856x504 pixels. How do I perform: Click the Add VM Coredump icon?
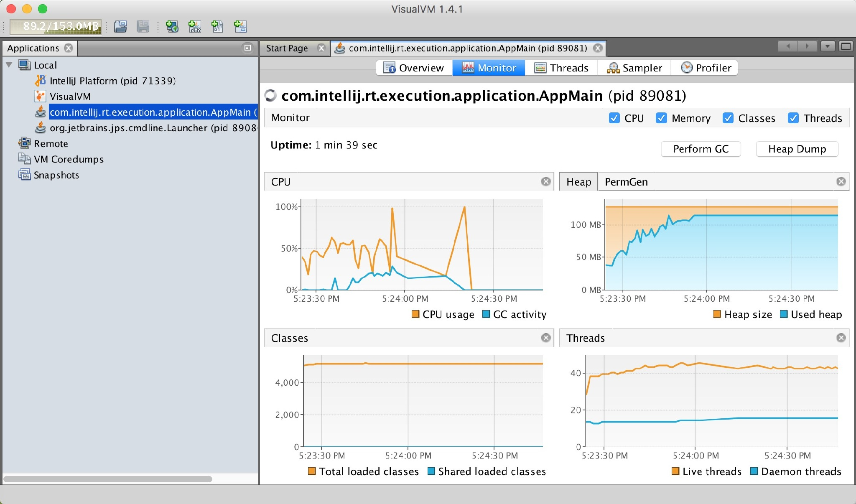coord(217,27)
